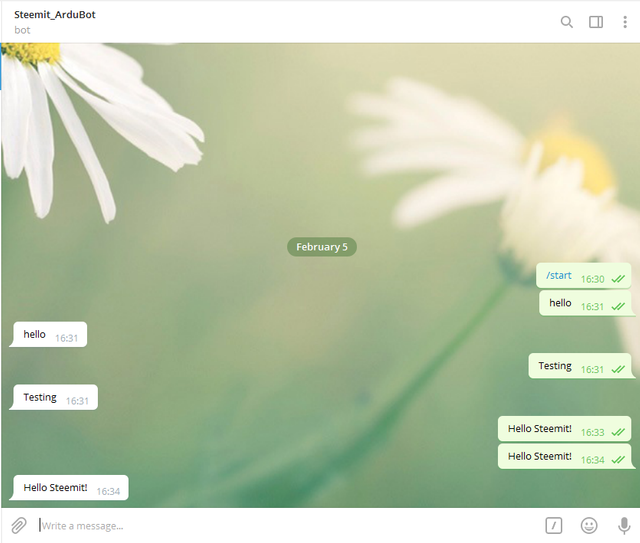Click the paperclip attach file icon
640x543 pixels.
19,525
